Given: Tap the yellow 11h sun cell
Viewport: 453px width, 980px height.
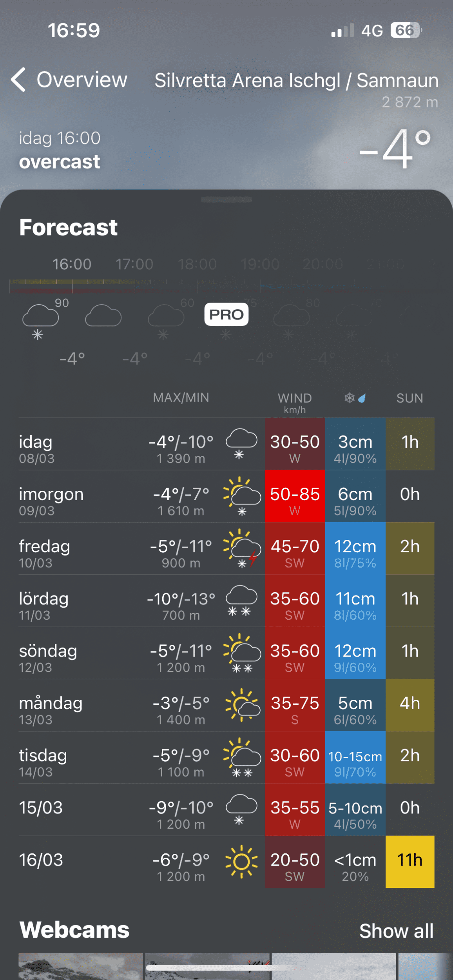Looking at the screenshot, I should [410, 861].
